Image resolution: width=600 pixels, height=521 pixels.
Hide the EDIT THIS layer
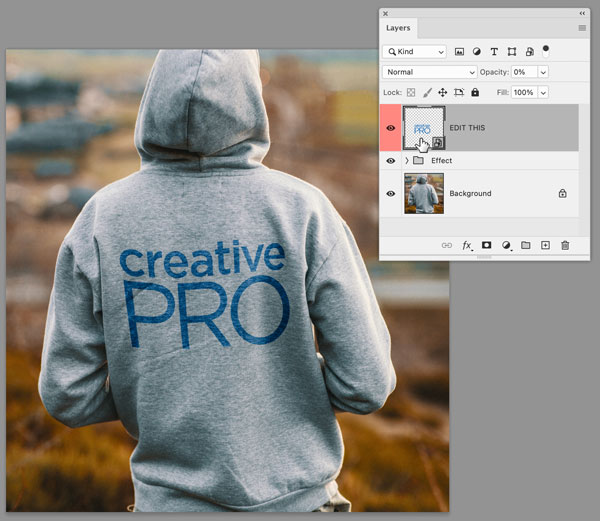[390, 128]
